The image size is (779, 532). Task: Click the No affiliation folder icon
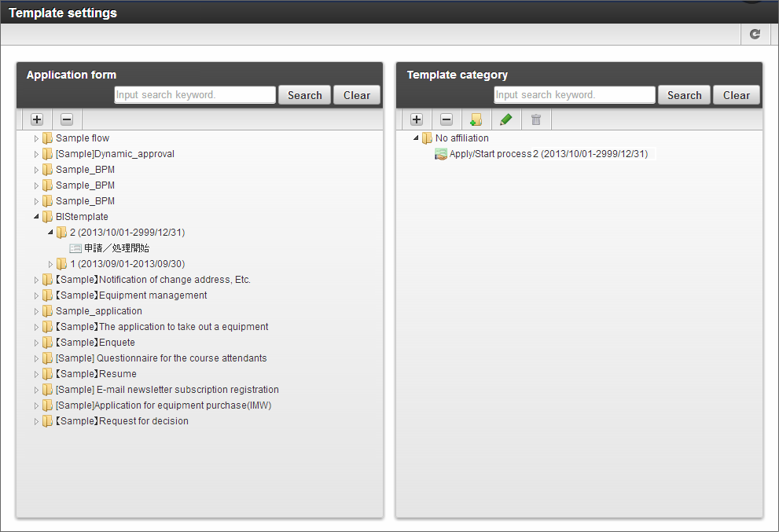[x=427, y=138]
